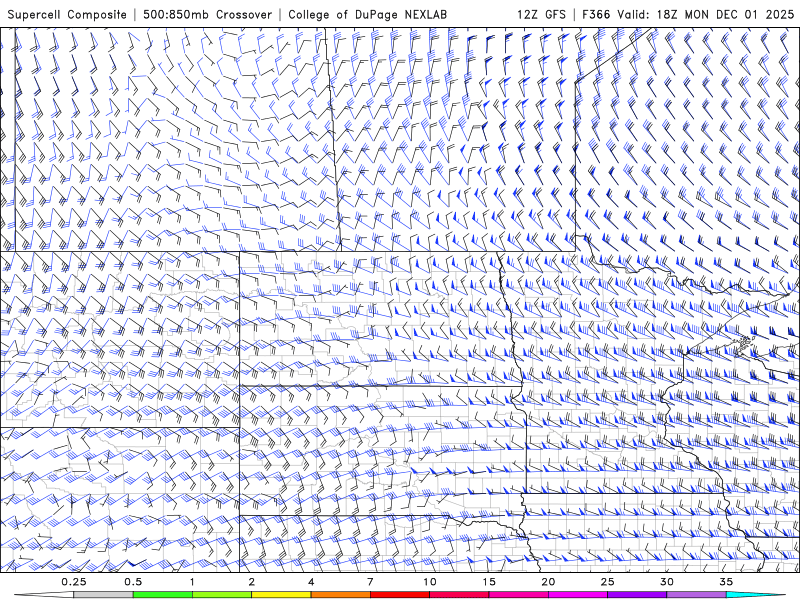Select the yellow colorbar segment between 2 and 4
The width and height of the screenshot is (800, 600).
click(281, 595)
